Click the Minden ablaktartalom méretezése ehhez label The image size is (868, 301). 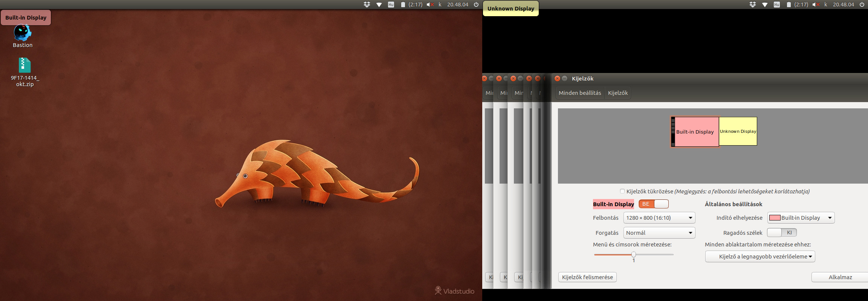[758, 245]
